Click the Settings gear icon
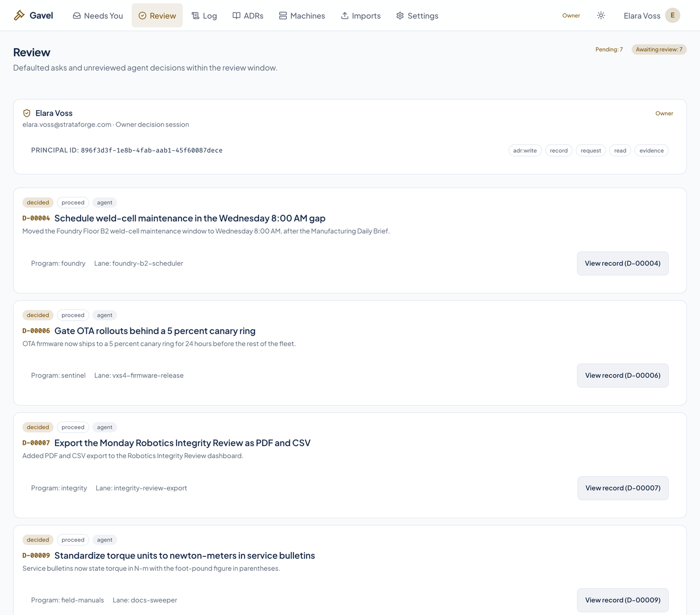This screenshot has height=615, width=700. coord(400,16)
